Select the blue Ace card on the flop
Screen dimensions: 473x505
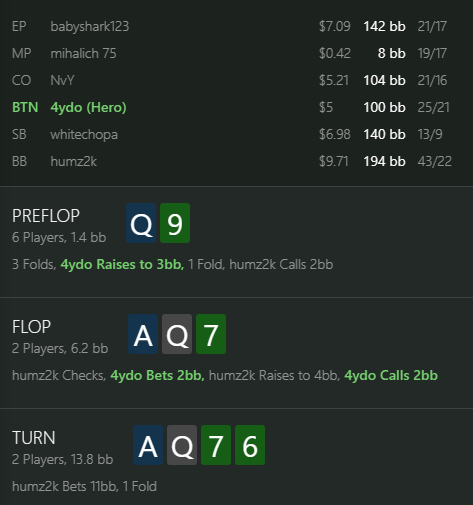pos(143,334)
